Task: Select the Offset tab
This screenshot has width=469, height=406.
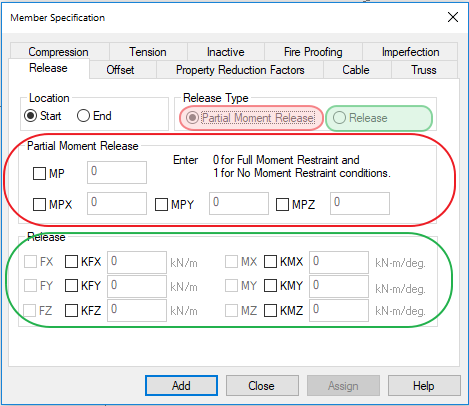Action: coord(120,70)
